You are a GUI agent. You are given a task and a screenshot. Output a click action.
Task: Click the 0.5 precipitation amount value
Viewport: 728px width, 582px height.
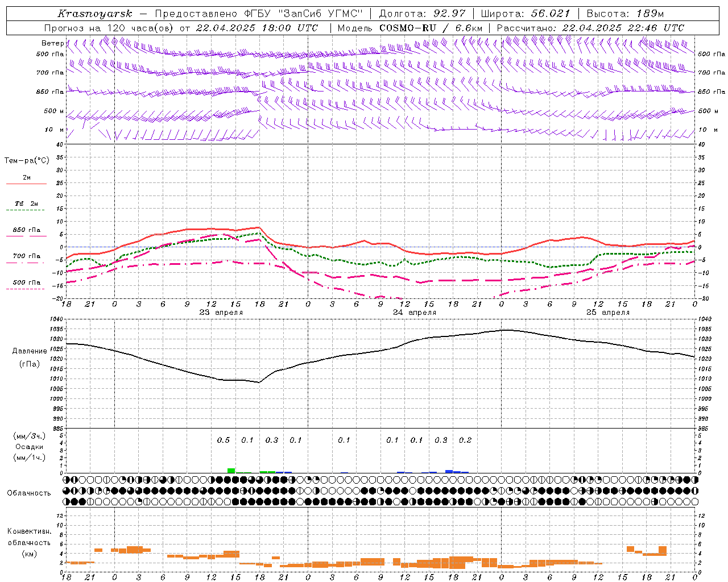tap(224, 440)
